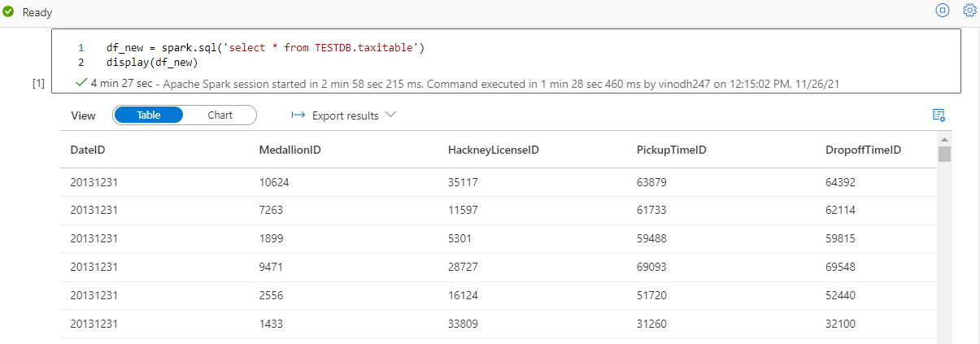Screen dimensions: 980x344
Task: Open the table column settings icon
Action: (x=939, y=115)
